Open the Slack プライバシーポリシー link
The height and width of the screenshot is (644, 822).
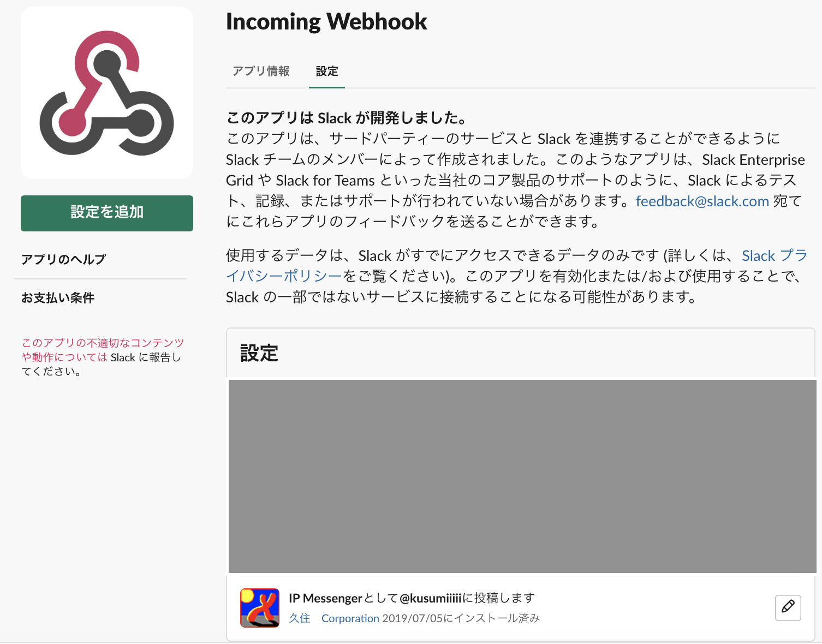[775, 255]
